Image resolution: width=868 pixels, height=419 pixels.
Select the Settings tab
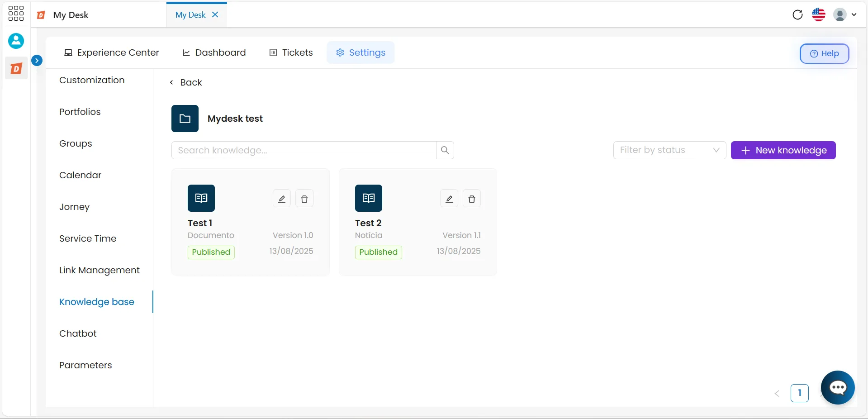360,52
